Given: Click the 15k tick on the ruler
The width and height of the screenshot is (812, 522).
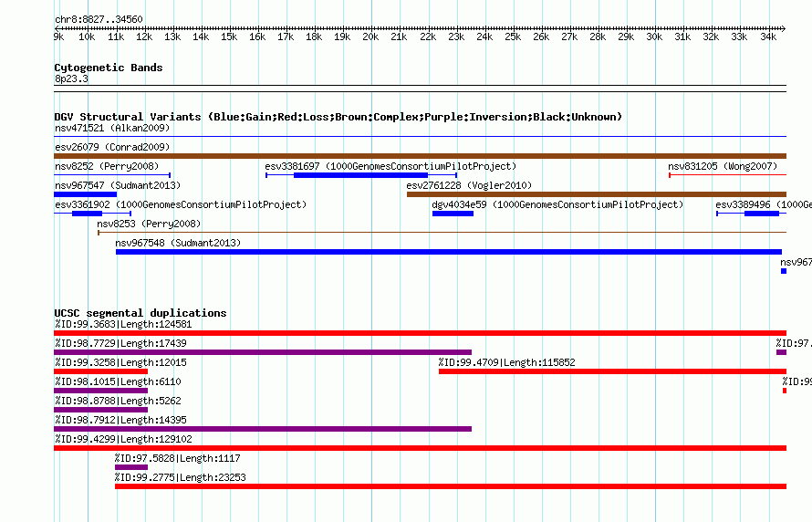Looking at the screenshot, I should (x=229, y=37).
